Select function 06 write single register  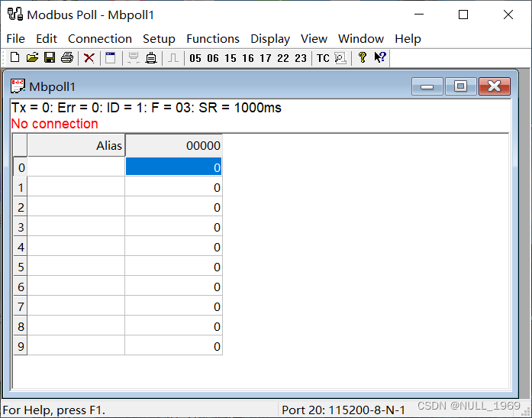tap(213, 58)
